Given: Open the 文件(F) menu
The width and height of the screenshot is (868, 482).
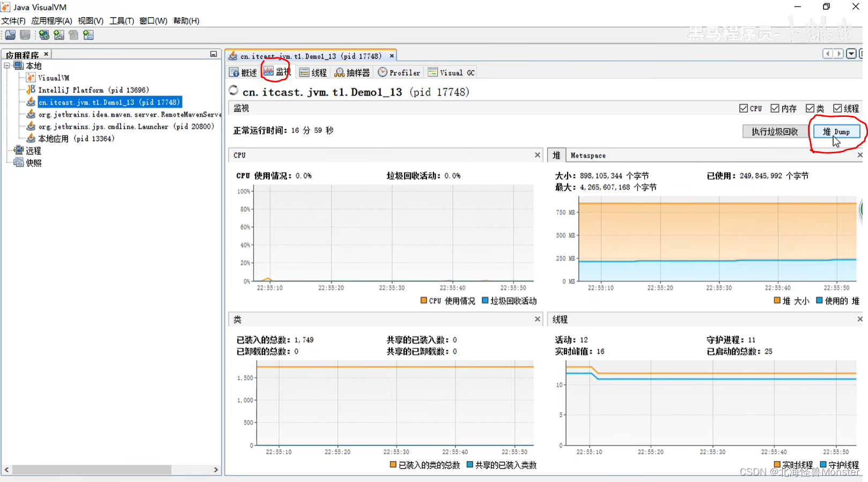Looking at the screenshot, I should pos(13,21).
